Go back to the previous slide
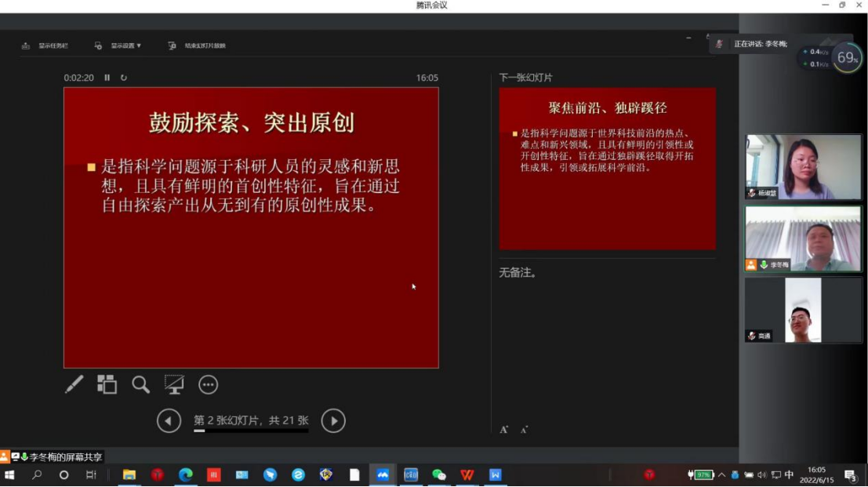This screenshot has height=487, width=868. [x=169, y=421]
